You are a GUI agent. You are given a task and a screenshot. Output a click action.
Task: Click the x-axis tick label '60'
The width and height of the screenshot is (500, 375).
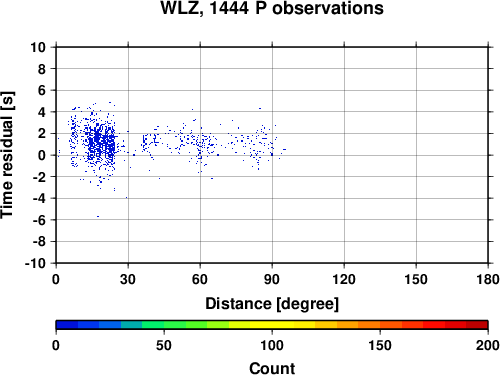click(x=200, y=279)
